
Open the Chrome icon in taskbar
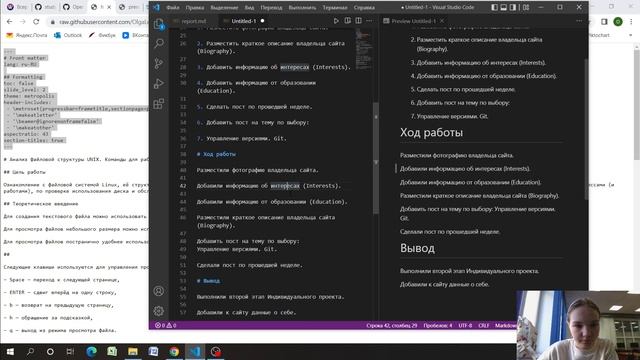[x=174, y=351]
